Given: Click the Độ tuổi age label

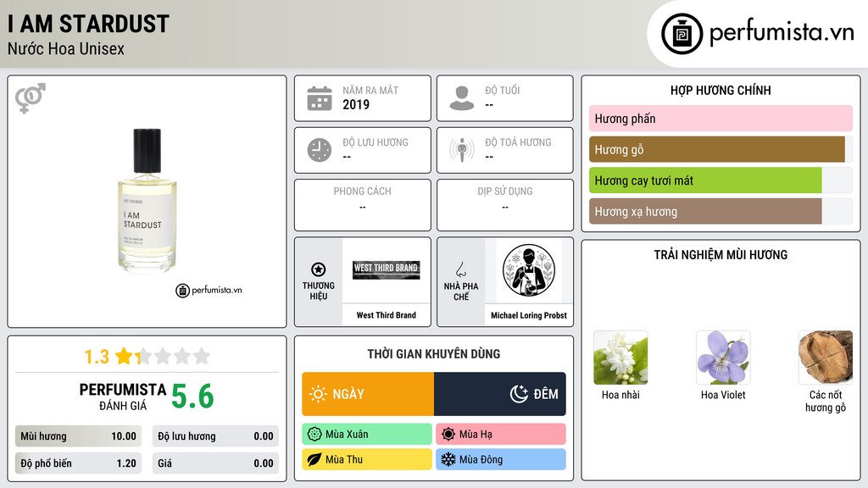Looking at the screenshot, I should pos(503,90).
